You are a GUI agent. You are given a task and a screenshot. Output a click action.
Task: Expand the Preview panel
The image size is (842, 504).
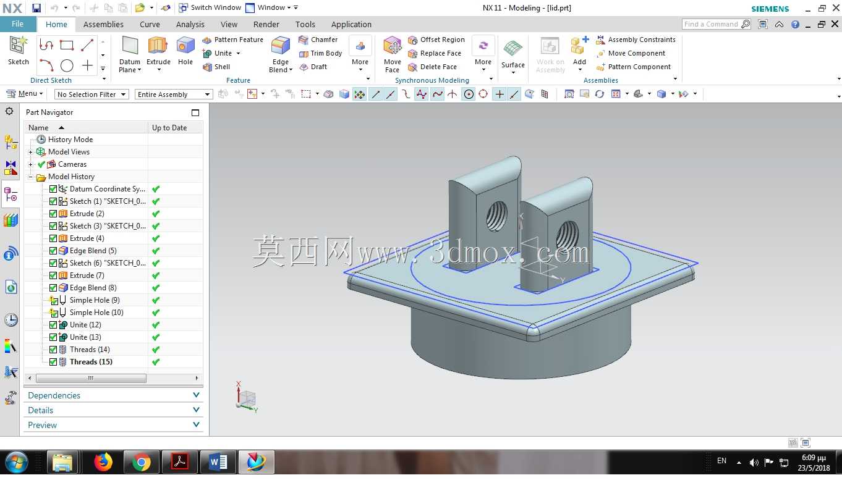point(114,425)
